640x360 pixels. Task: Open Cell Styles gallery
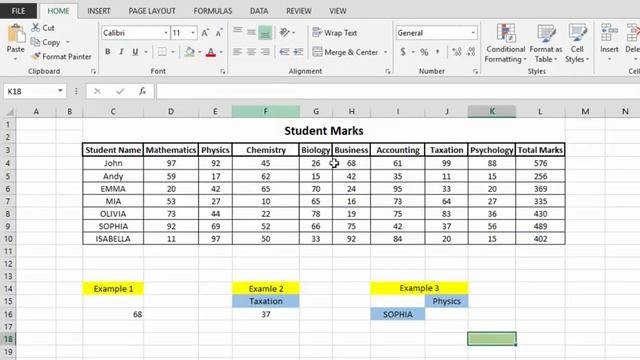(x=577, y=43)
